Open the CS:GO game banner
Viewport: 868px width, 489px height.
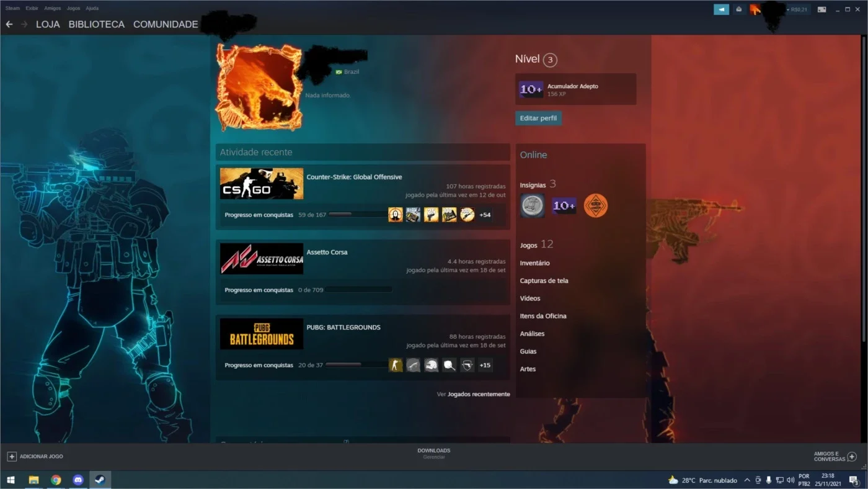pos(262,184)
